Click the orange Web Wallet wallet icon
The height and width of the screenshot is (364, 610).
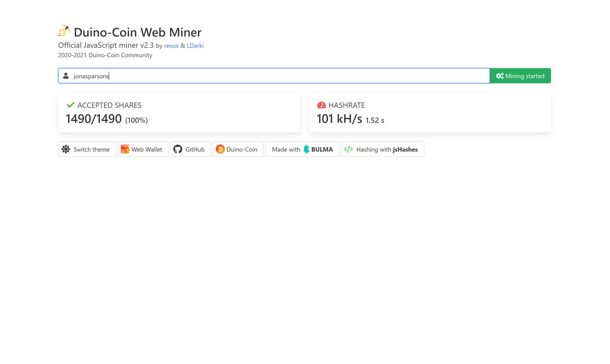pyautogui.click(x=125, y=149)
